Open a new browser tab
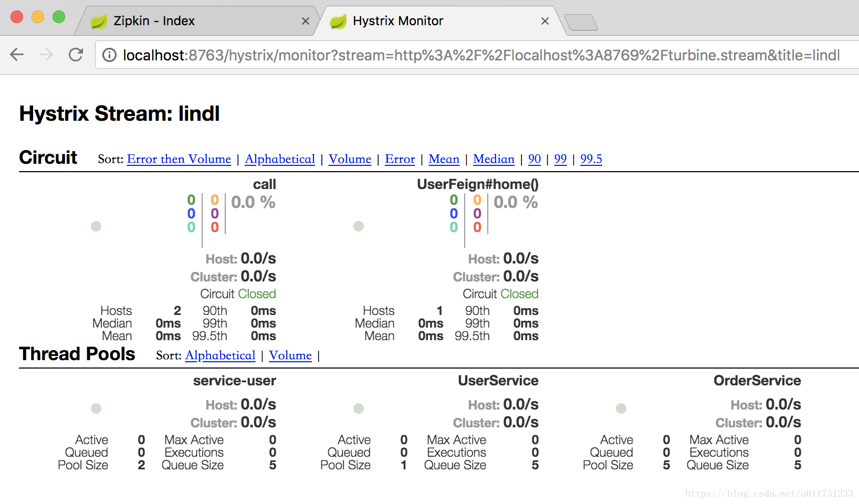The height and width of the screenshot is (504, 859). pyautogui.click(x=581, y=23)
